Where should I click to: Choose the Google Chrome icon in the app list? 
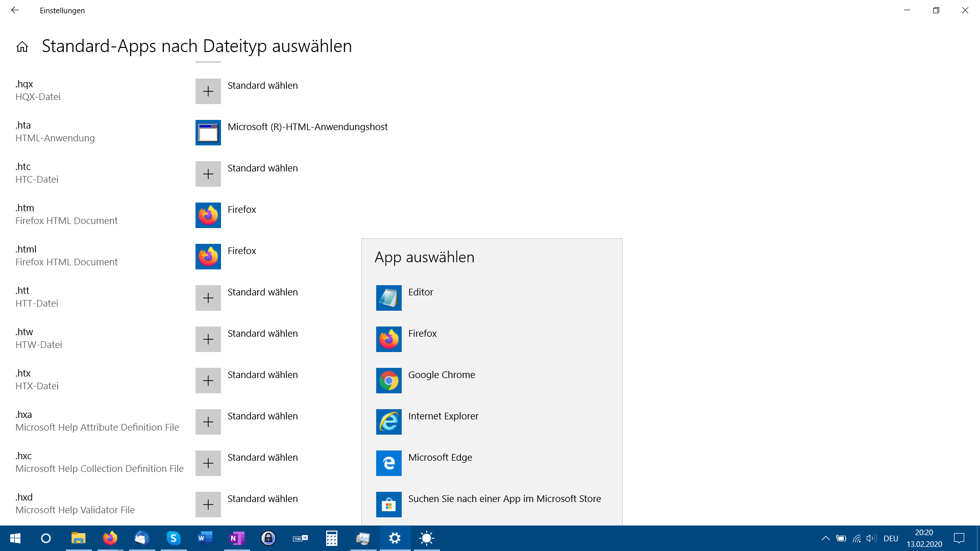pyautogui.click(x=388, y=381)
